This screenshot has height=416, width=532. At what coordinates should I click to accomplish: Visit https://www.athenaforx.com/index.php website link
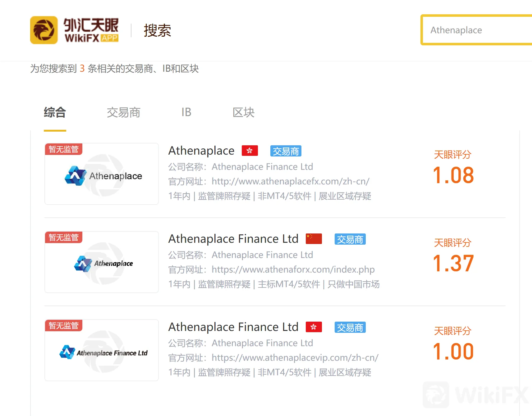[293, 269]
